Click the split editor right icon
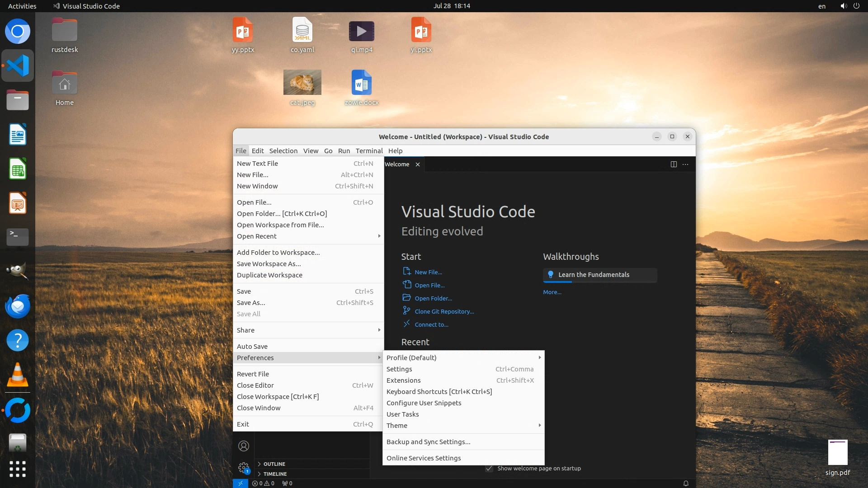 click(x=674, y=164)
